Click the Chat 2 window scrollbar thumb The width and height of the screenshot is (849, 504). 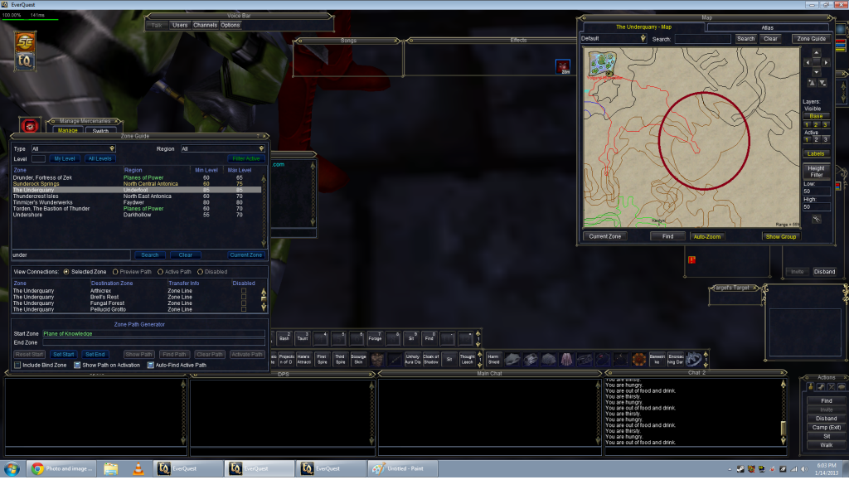click(783, 429)
